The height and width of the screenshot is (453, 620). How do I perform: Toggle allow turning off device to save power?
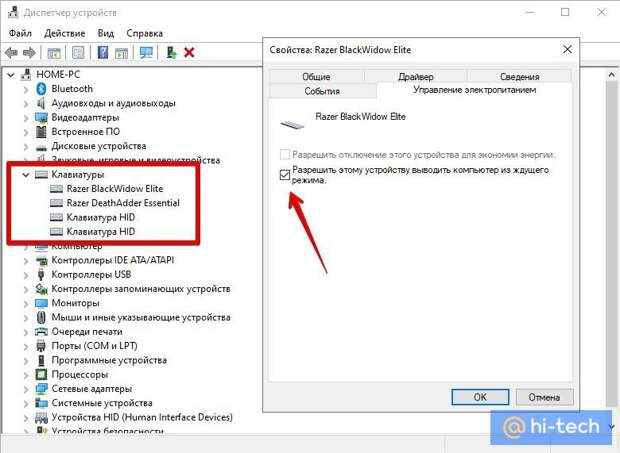click(x=285, y=155)
